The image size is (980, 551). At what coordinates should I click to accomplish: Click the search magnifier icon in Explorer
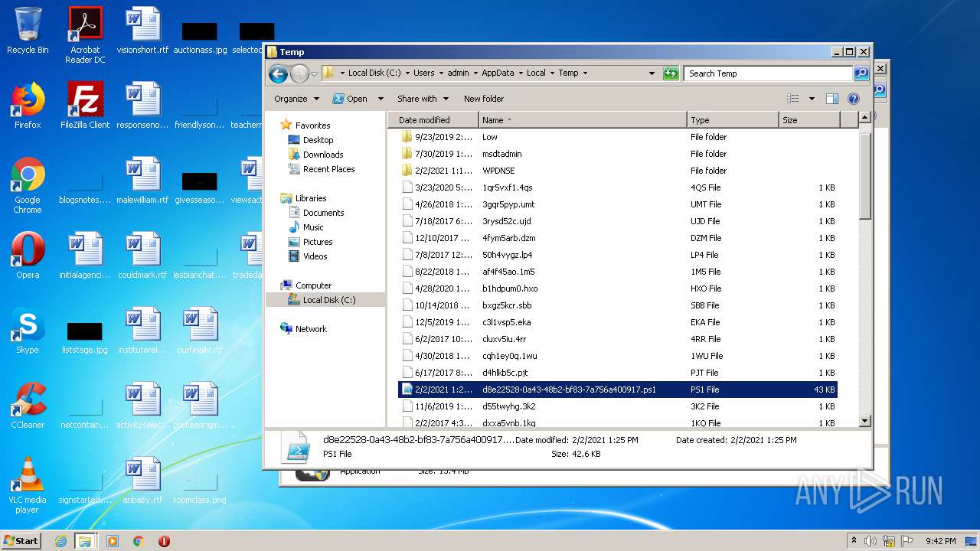(x=861, y=73)
